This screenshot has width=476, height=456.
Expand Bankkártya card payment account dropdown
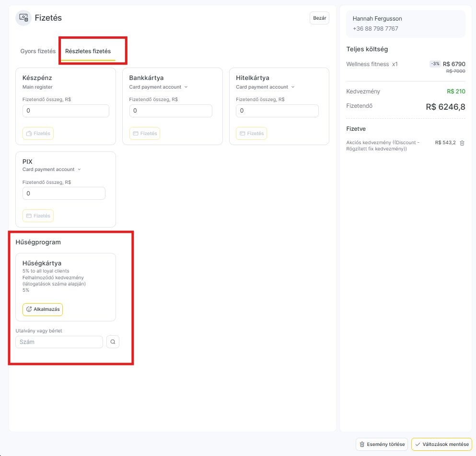click(159, 87)
